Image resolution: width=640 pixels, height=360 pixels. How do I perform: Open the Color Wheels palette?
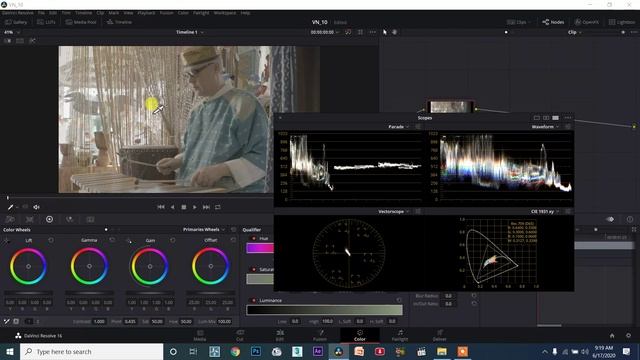[49, 220]
